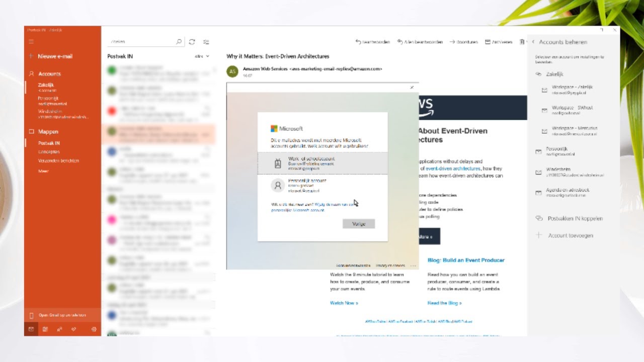Click envelope icon of Workspace - Mercurius

544,131
